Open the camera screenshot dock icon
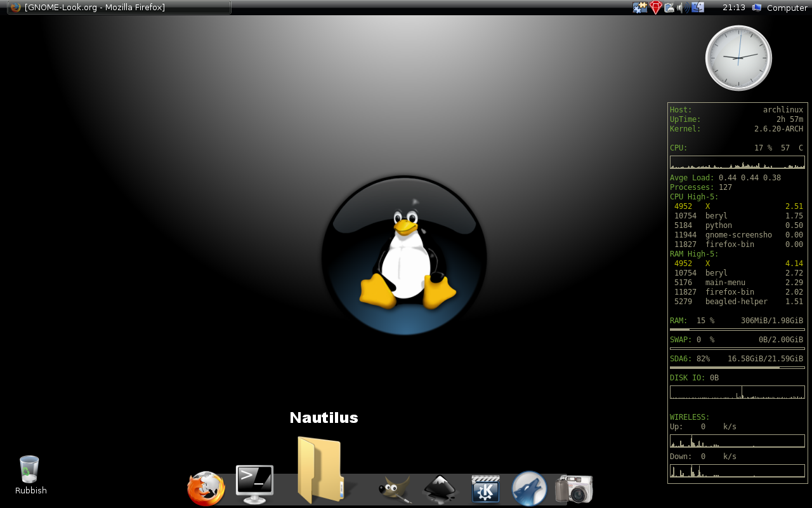The width and height of the screenshot is (812, 508). 574,489
